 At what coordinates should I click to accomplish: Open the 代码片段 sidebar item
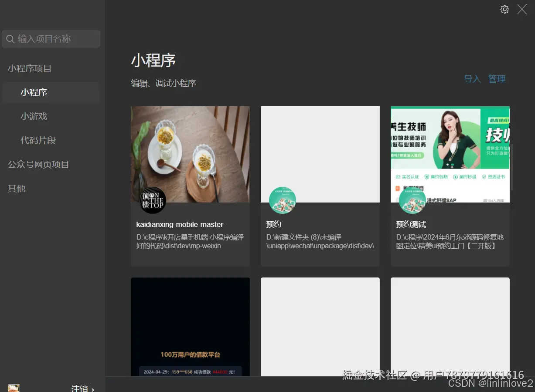[38, 140]
